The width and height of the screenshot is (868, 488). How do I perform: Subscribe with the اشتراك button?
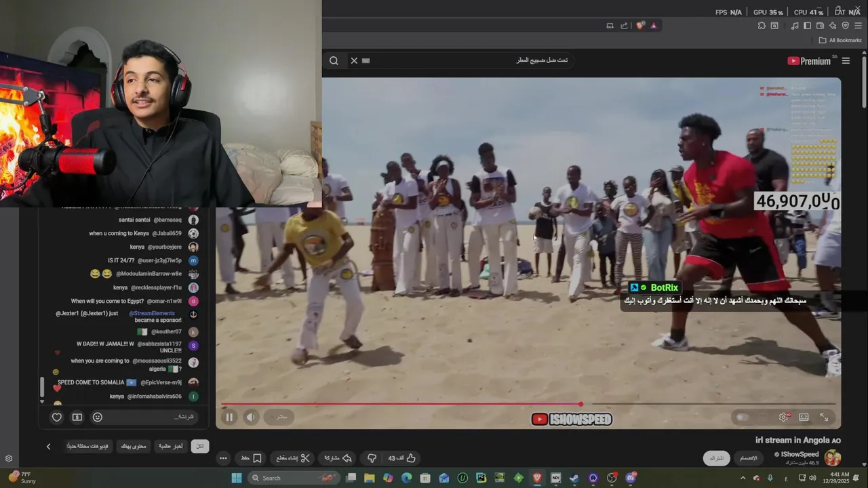coord(717,458)
